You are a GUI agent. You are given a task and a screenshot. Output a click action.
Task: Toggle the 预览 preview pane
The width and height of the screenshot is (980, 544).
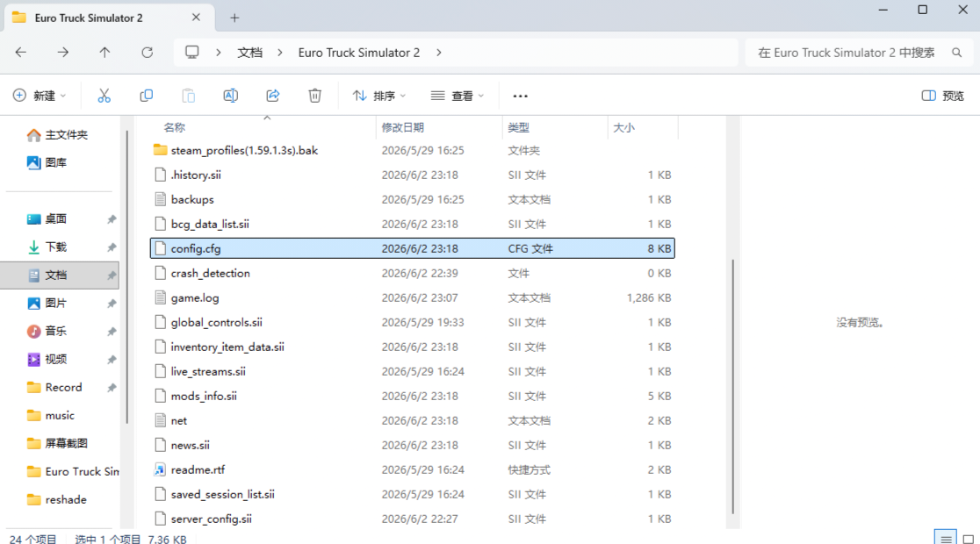(x=943, y=96)
